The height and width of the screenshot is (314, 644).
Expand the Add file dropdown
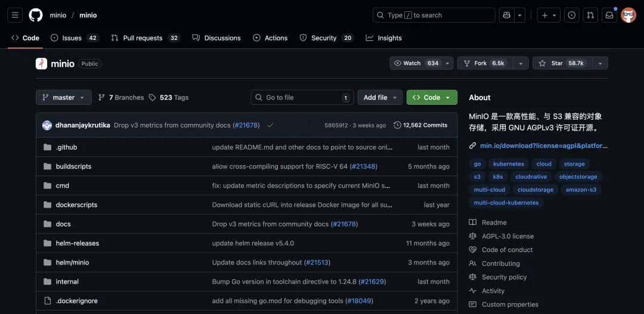(x=380, y=97)
